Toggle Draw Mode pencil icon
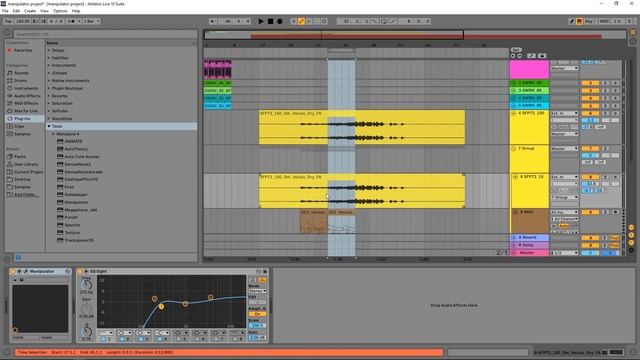Image resolution: width=640 pixels, height=360 pixels. [571, 21]
